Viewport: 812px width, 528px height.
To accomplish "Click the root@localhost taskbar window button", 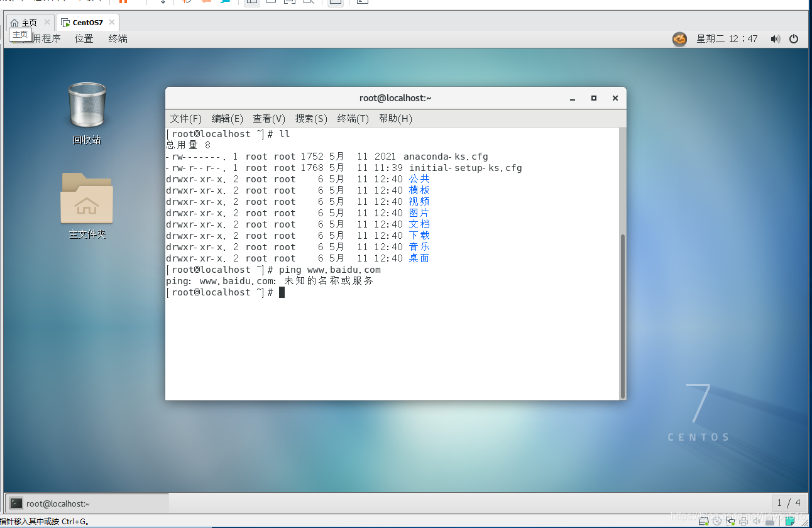I will coord(87,503).
